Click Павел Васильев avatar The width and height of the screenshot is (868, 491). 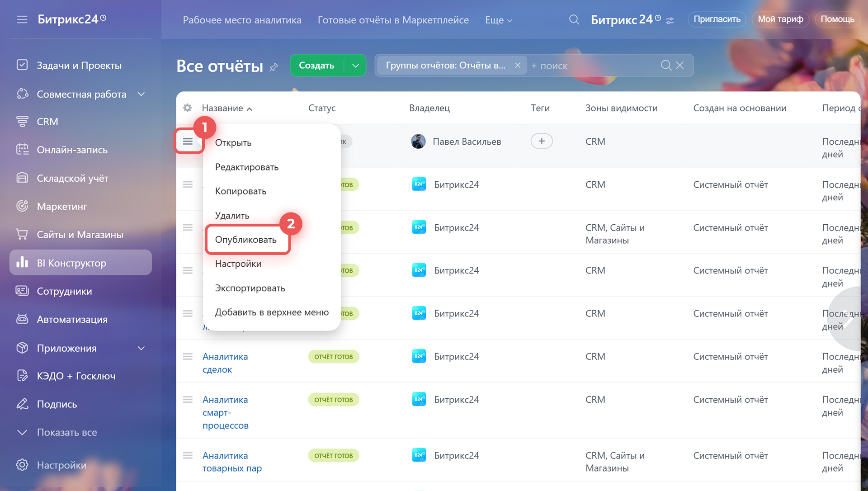(418, 142)
